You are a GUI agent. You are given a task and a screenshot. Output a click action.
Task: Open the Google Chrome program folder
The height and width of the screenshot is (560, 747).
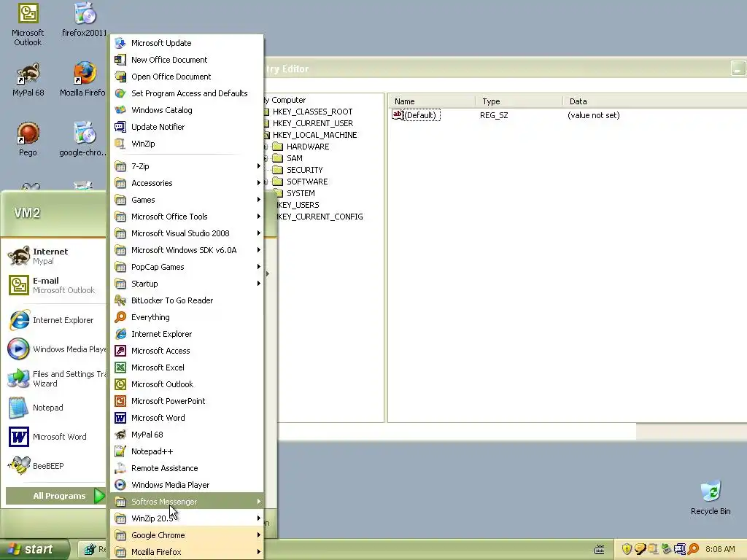[187, 535]
